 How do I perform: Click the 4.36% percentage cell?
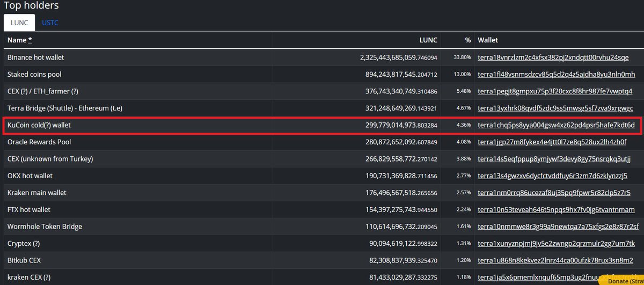coord(464,125)
